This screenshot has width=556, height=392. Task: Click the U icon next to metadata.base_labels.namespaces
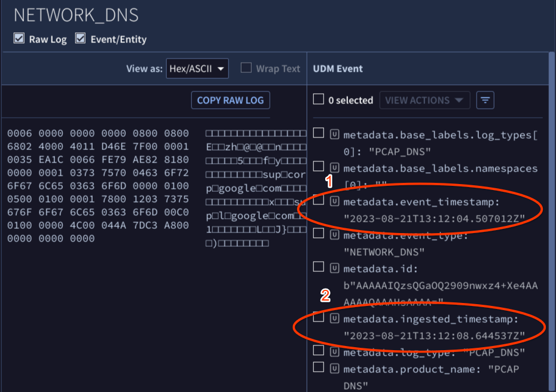tap(334, 168)
